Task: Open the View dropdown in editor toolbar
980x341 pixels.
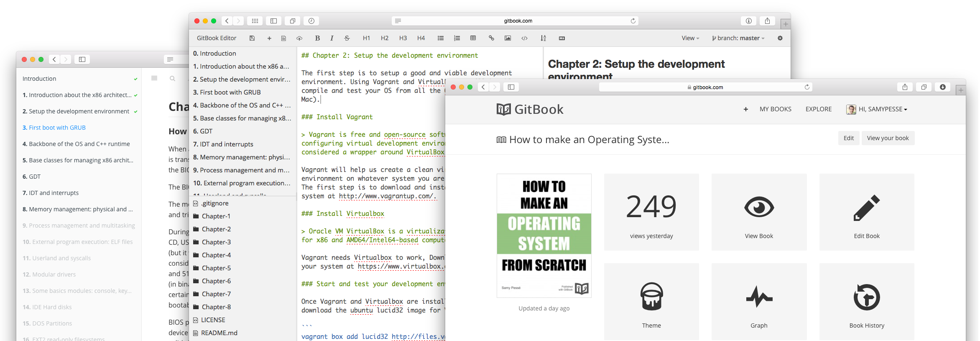Action: [x=690, y=38]
